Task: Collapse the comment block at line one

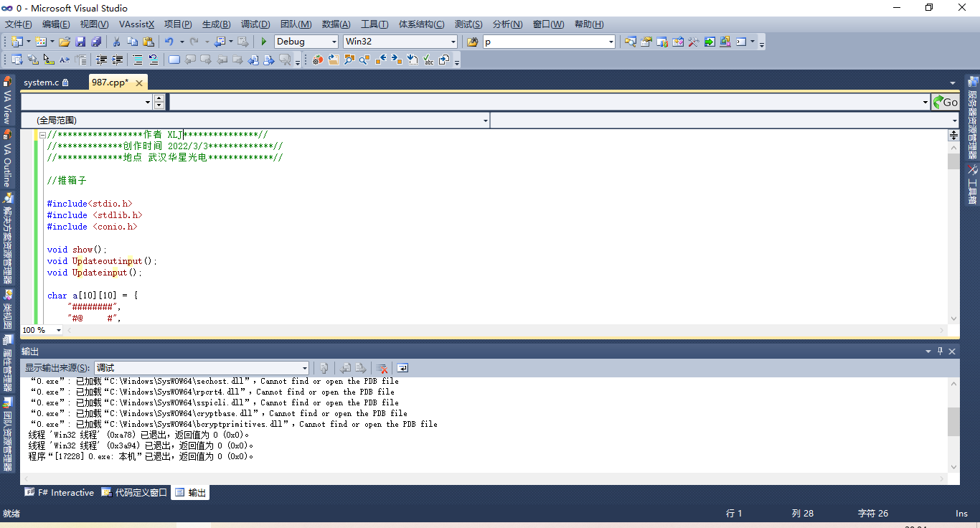Action: click(42, 135)
